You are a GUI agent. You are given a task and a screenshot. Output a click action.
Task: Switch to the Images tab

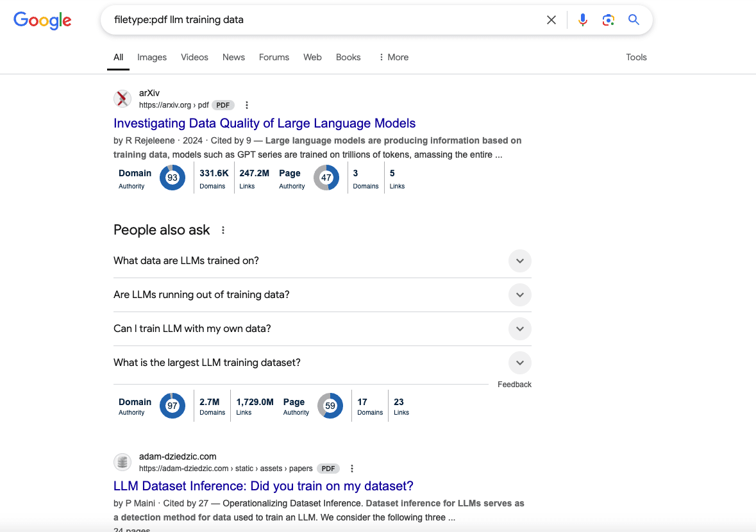[x=152, y=57]
